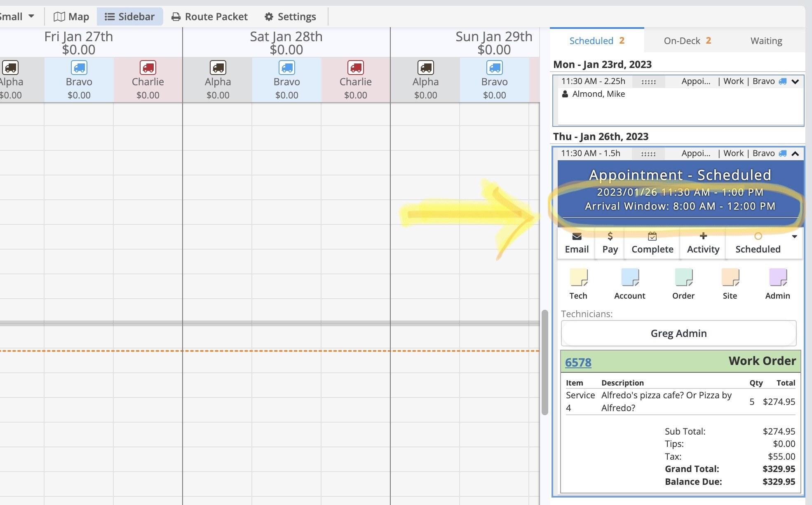The image size is (812, 505).
Task: Open the blue Account note icon
Action: (629, 277)
